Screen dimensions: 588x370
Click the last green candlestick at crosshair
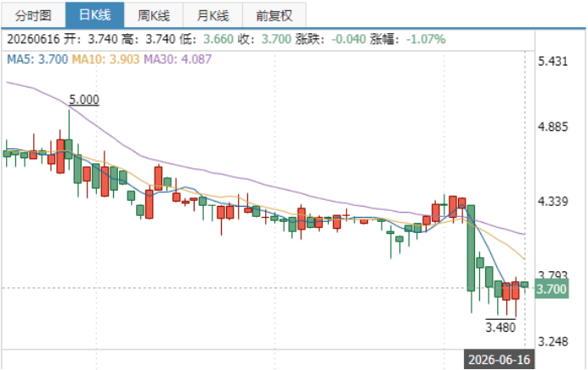(524, 285)
